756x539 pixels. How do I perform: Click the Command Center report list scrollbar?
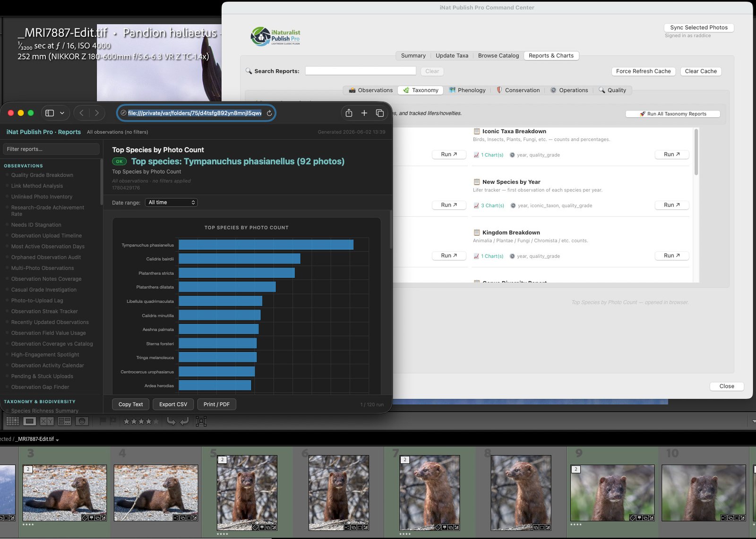(x=696, y=152)
